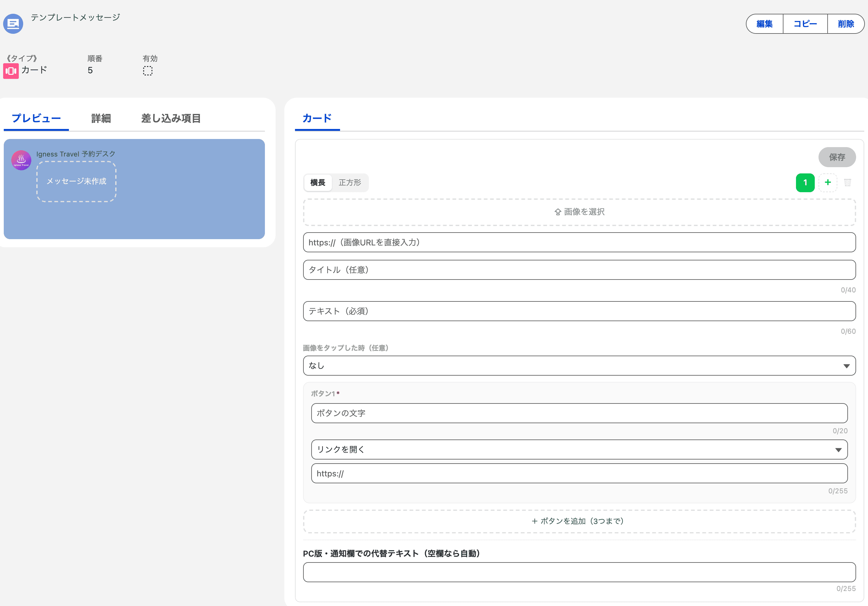Switch to 詳細 tab
The image size is (868, 606).
tap(101, 118)
